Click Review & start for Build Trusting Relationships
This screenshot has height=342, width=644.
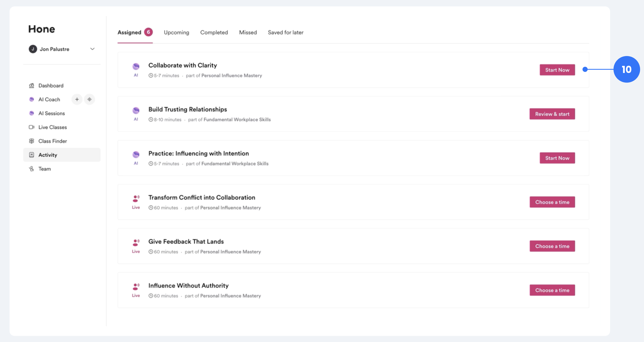pos(552,114)
